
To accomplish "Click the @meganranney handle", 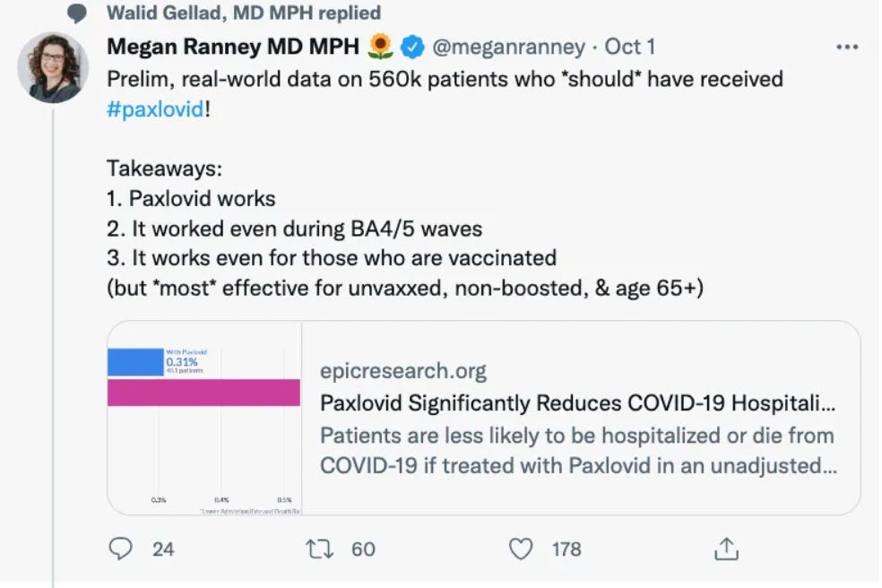I will pyautogui.click(x=509, y=46).
